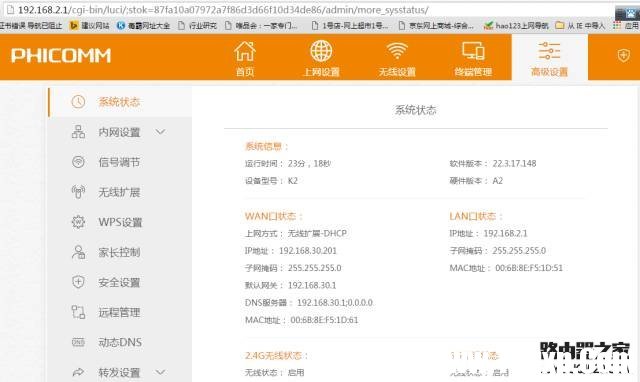Expand the 转发设置 chevron
640x382 pixels.
(x=160, y=372)
